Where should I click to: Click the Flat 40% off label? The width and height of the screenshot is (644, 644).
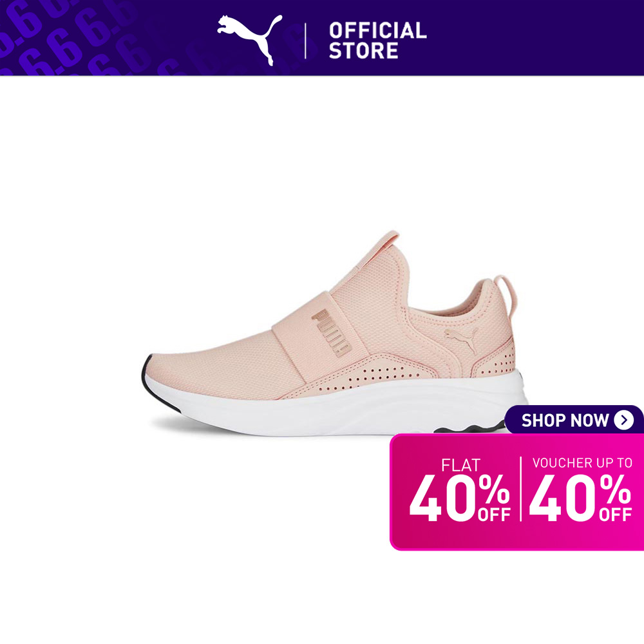460,489
